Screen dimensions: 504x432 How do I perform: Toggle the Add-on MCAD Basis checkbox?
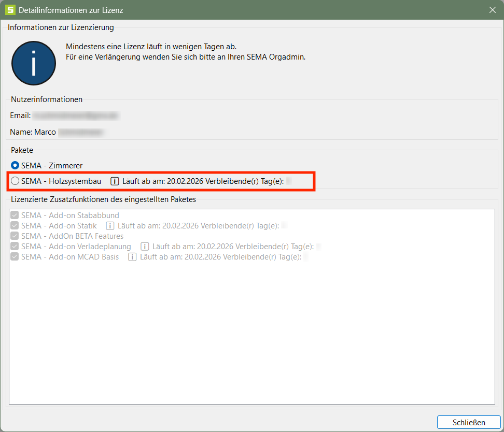point(15,257)
